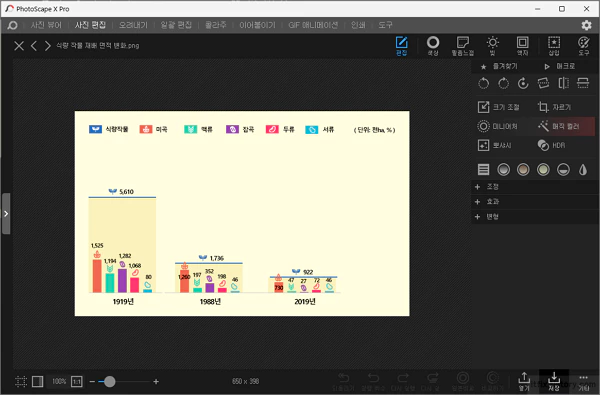Viewport: 600px width, 395px height.
Task: Click the water drop sharpen icon
Action: point(583,170)
